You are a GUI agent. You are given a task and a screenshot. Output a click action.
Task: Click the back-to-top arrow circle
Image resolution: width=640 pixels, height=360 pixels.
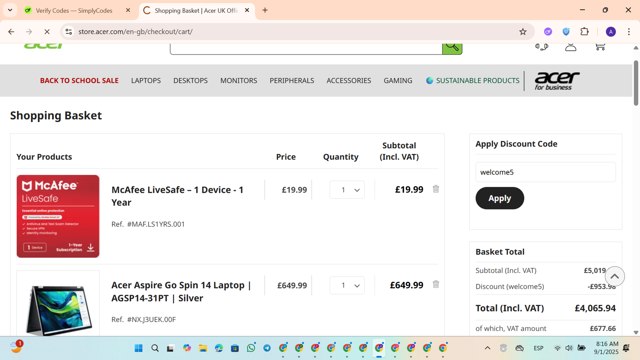[615, 277]
